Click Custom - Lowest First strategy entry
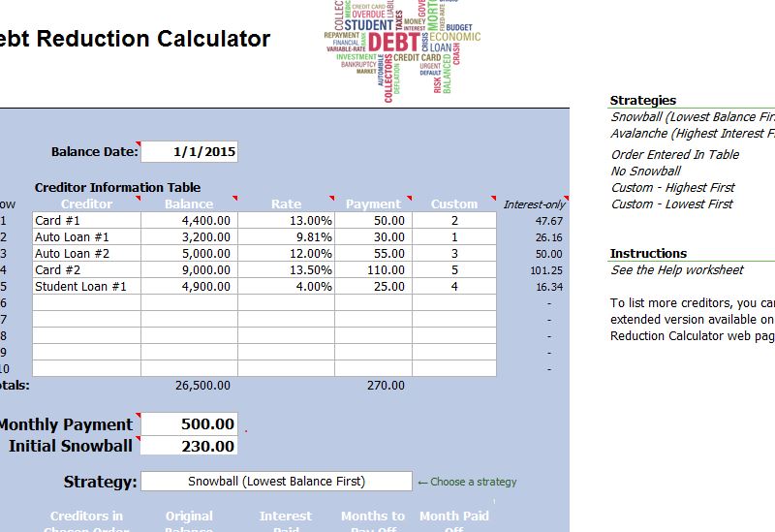 [x=671, y=204]
